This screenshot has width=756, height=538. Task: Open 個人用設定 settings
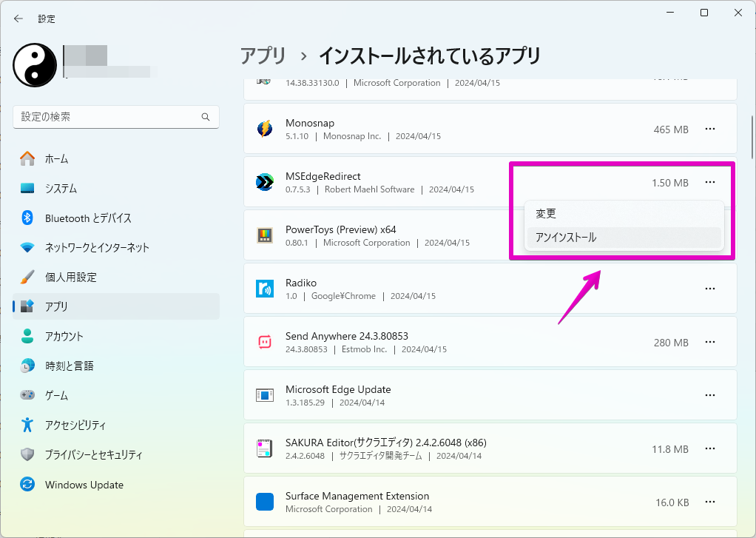pos(116,277)
